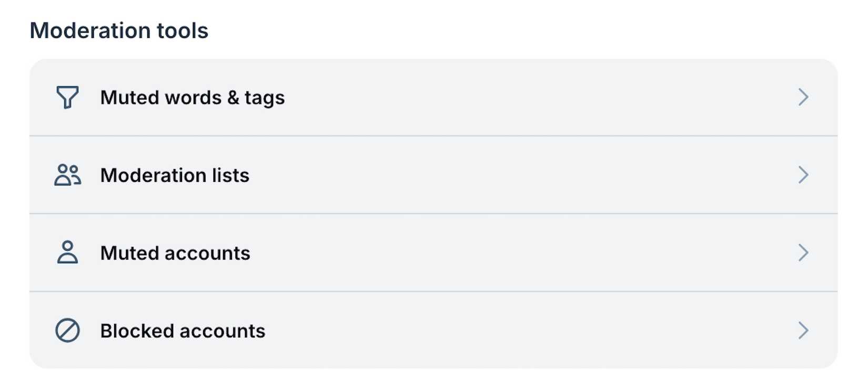Click the Moderation lists text label
This screenshot has width=868, height=392.
[175, 175]
